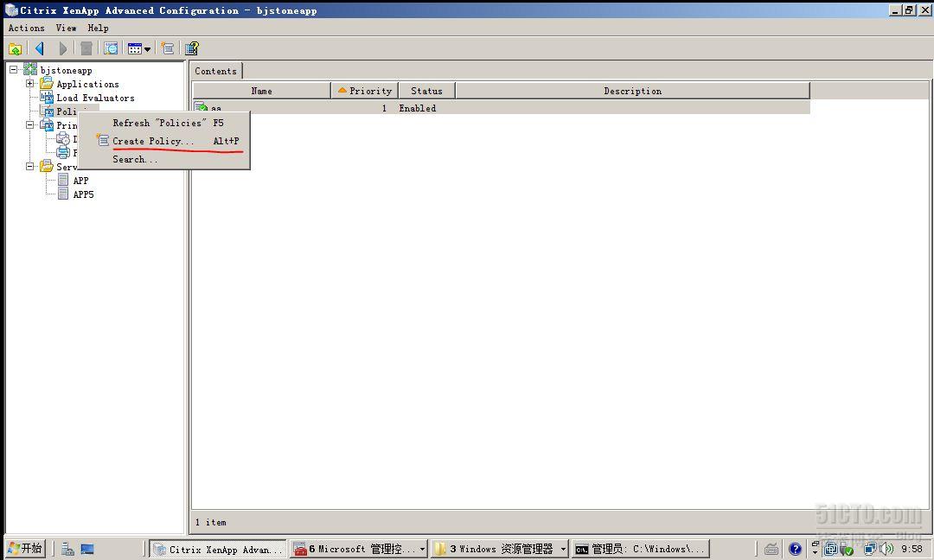Click the Printer Management node icon
The image size is (934, 560).
click(47, 125)
